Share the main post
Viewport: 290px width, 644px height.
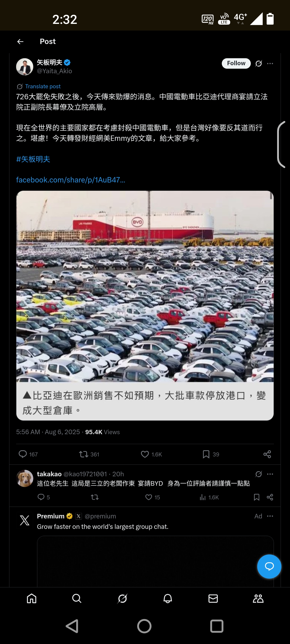267,454
